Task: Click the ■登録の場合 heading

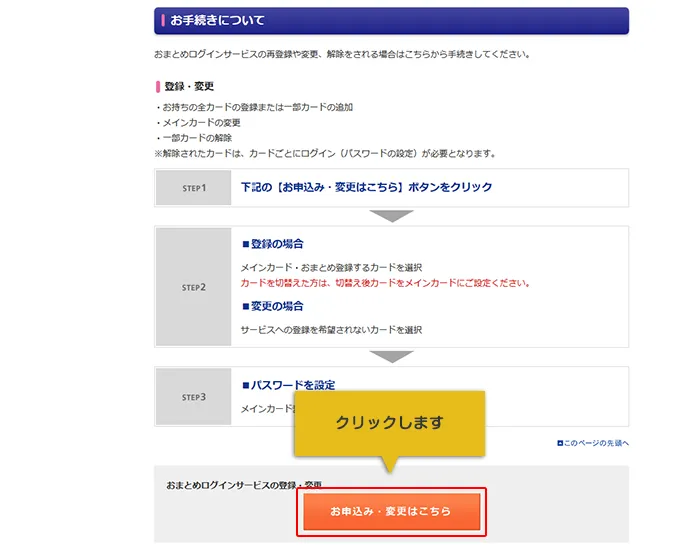Action: pos(273,244)
